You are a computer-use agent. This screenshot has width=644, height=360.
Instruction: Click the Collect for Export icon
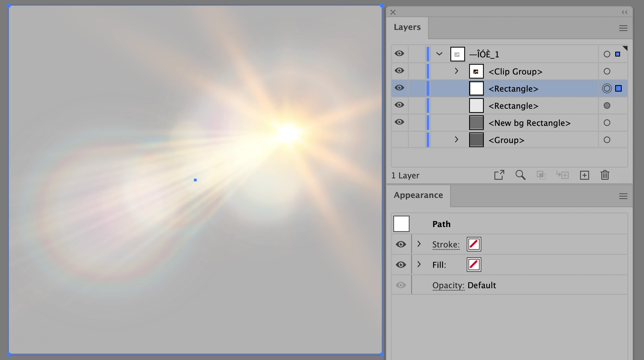[499, 175]
